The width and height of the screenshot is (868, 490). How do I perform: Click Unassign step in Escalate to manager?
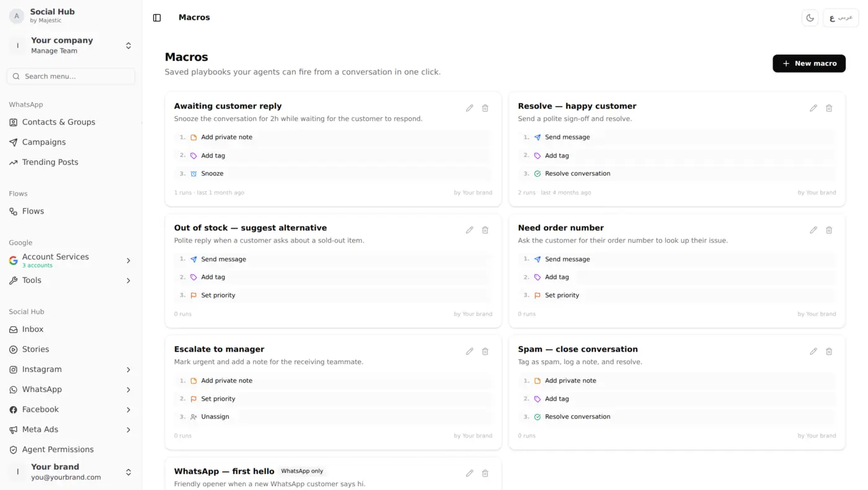(334, 417)
